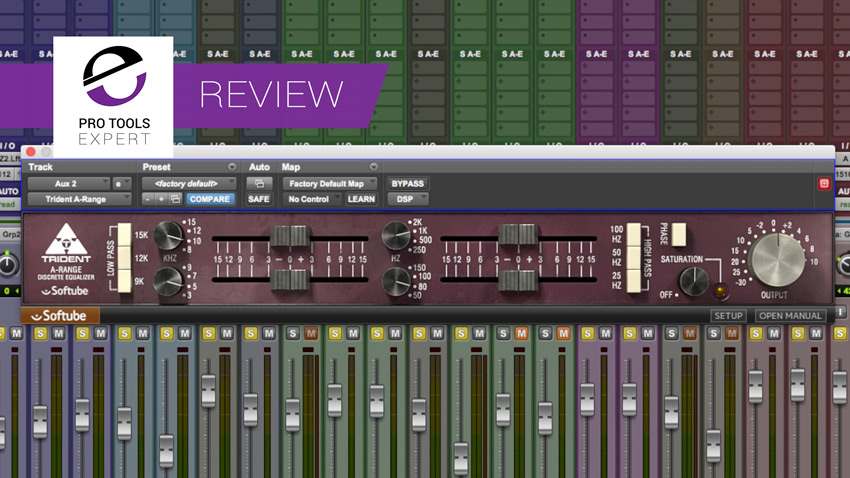The width and height of the screenshot is (850, 478).
Task: Click the LEARN button
Action: point(361,199)
